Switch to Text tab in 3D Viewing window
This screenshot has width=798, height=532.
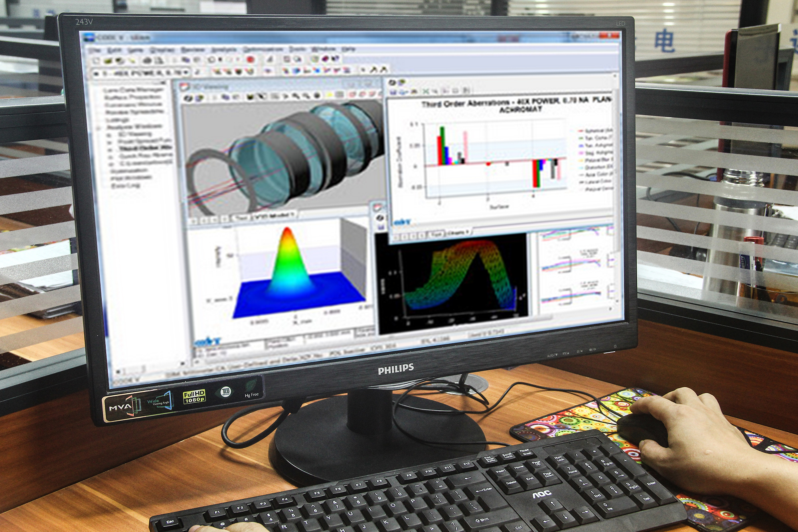(x=241, y=218)
